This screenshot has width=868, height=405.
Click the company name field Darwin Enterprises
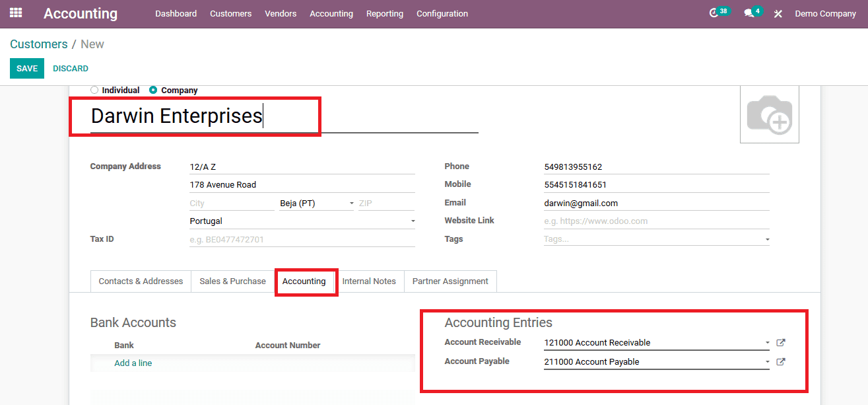[x=284, y=116]
